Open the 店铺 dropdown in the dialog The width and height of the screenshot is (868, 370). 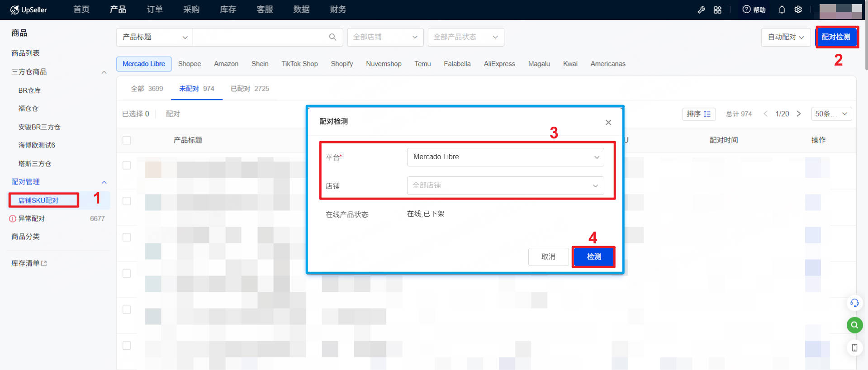pos(505,185)
